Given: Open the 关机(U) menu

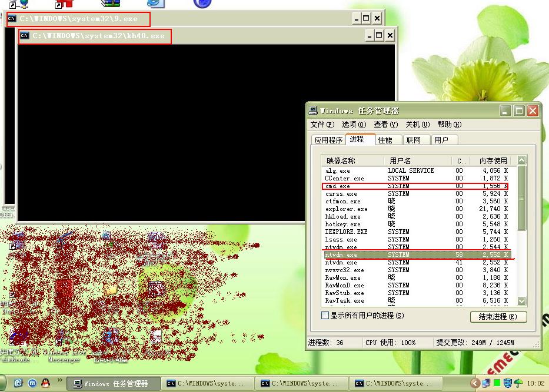Looking at the screenshot, I should (x=417, y=125).
